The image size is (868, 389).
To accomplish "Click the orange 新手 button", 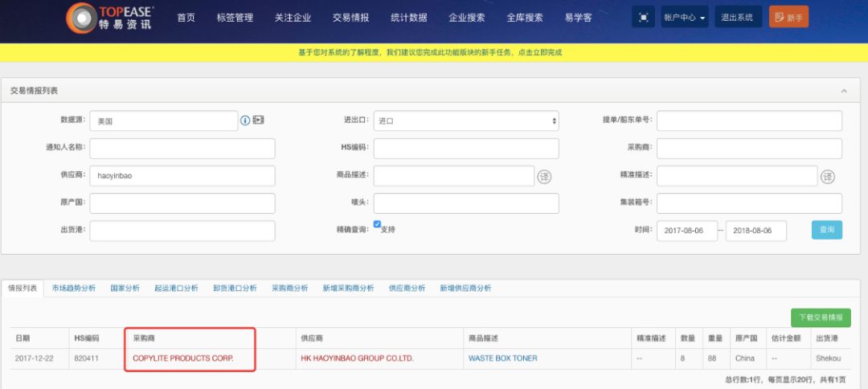I will pyautogui.click(x=789, y=17).
